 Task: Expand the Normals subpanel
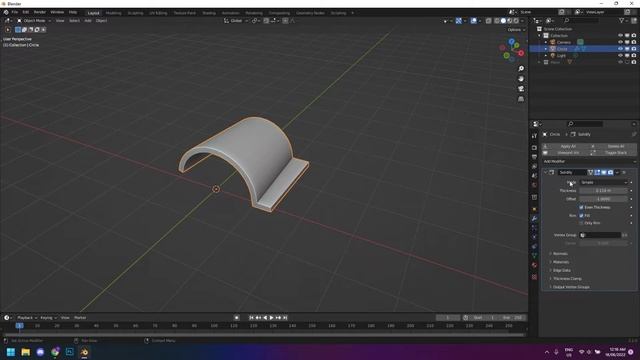pos(560,253)
